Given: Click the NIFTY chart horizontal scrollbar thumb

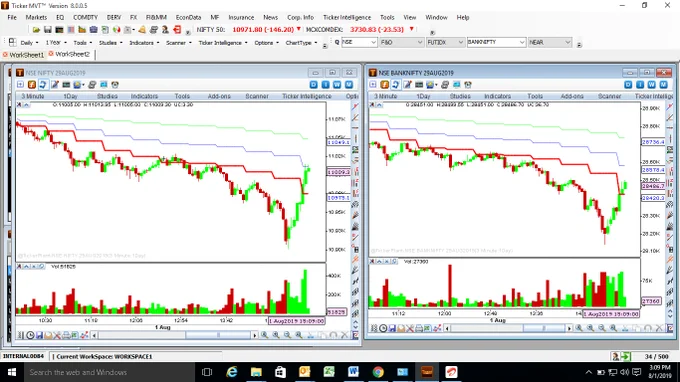Looking at the screenshot, I should (218, 335).
